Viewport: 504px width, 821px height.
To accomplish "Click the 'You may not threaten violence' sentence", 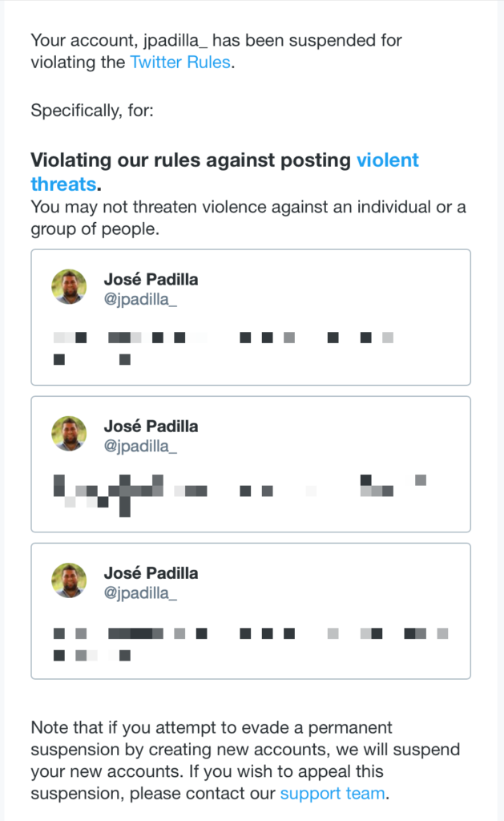I will coord(248,218).
